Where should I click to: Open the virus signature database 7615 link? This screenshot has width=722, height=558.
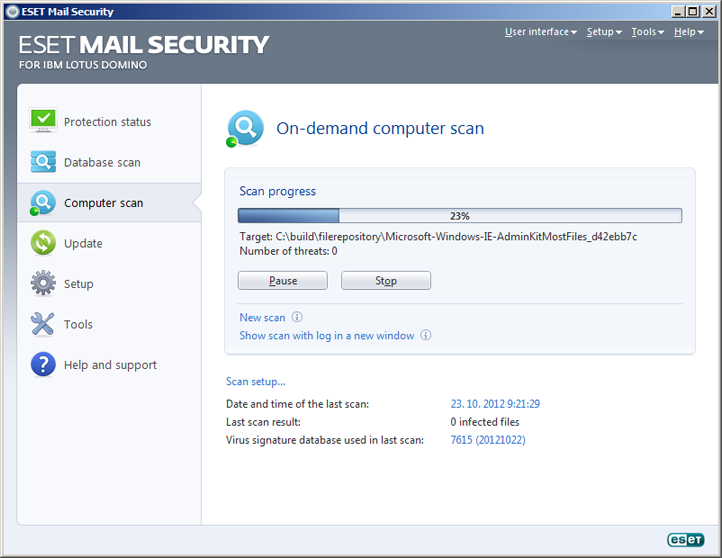488,440
